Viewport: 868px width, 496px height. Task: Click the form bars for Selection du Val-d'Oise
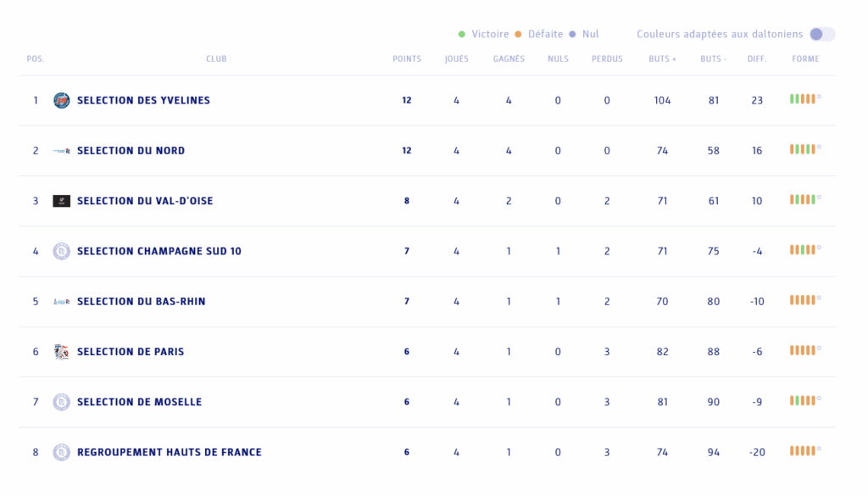[x=803, y=200]
